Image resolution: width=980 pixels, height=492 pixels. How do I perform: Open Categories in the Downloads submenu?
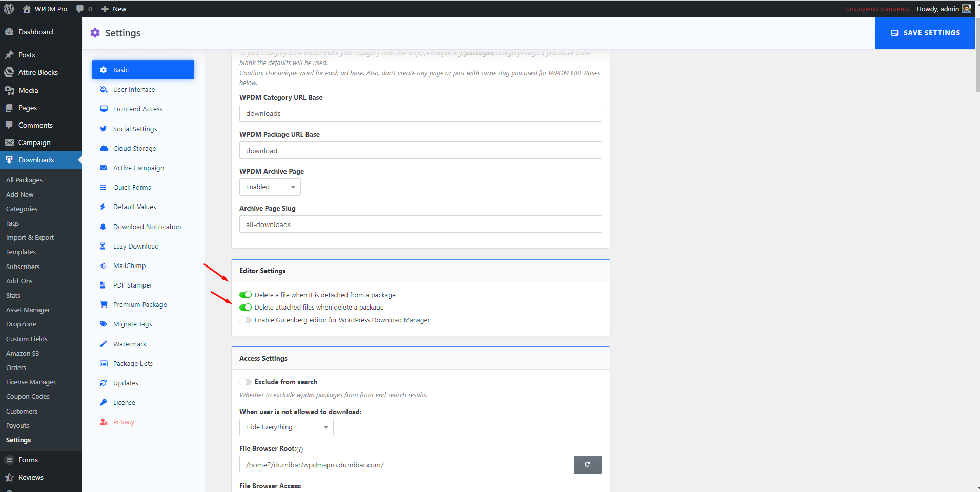pyautogui.click(x=22, y=209)
